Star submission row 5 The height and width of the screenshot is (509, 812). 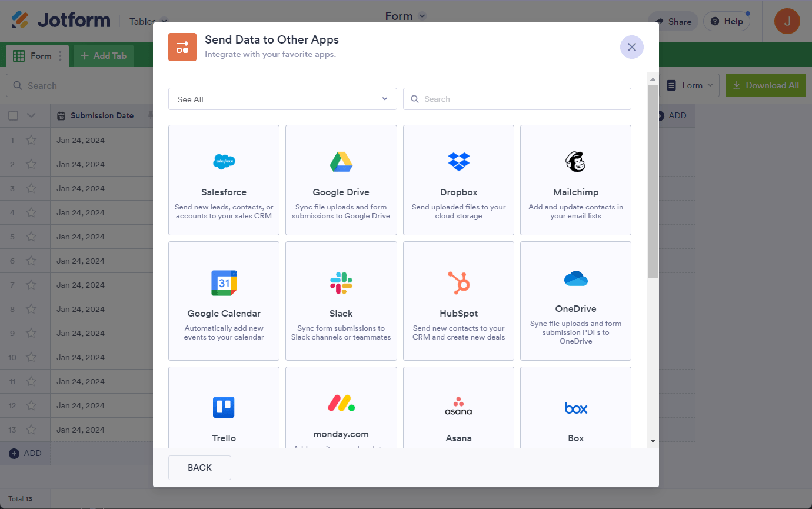[x=31, y=237]
